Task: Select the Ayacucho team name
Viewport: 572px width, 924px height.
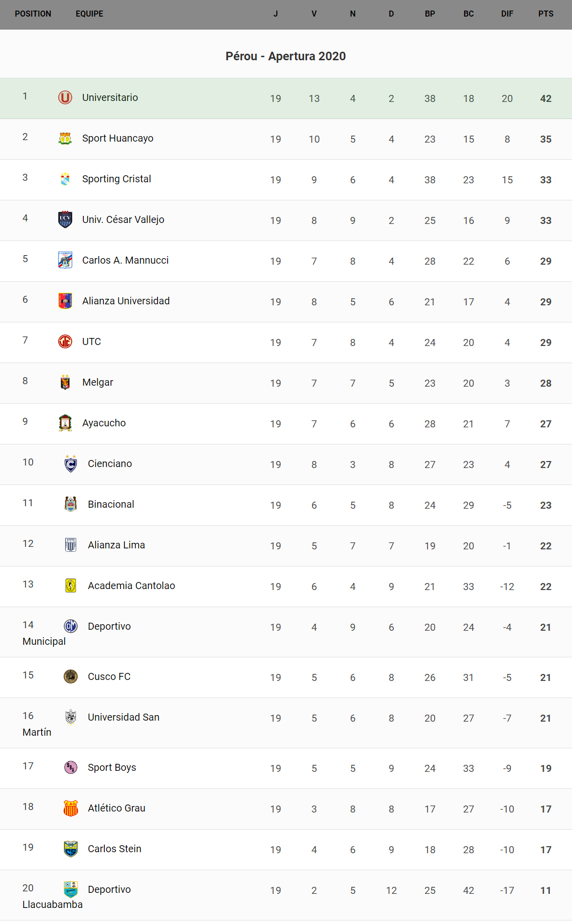Action: coord(104,423)
